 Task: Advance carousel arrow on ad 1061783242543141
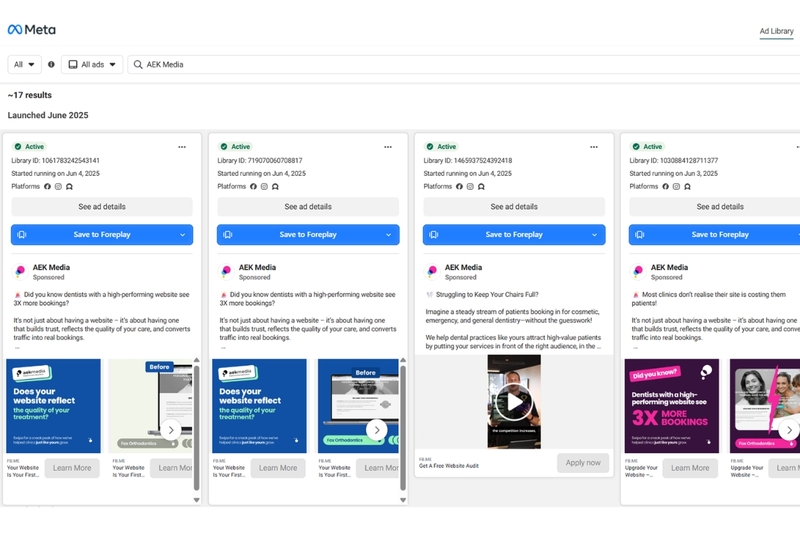pyautogui.click(x=171, y=430)
